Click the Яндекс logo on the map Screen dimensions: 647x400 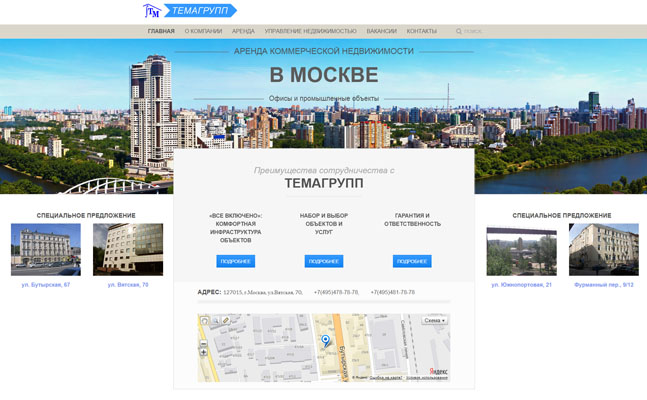[438, 372]
